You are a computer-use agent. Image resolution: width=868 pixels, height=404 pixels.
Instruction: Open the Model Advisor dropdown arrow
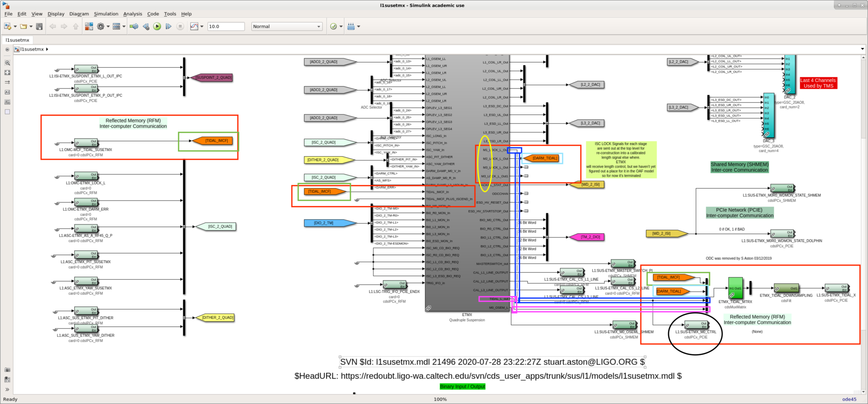(x=341, y=26)
